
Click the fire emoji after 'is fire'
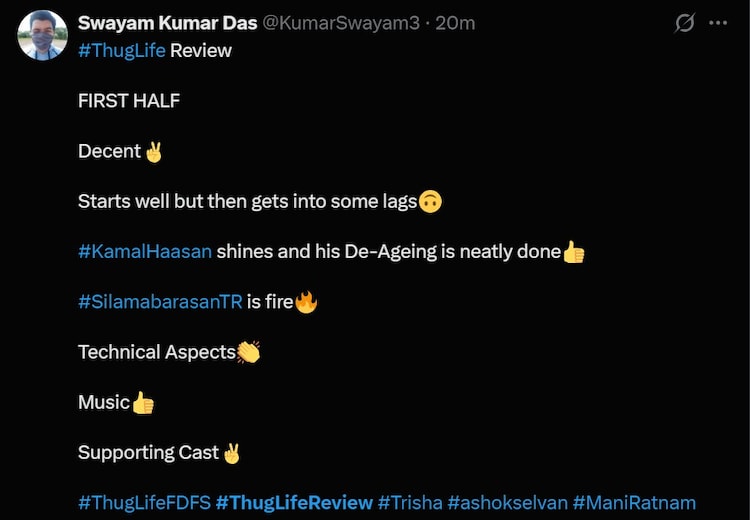click(306, 301)
